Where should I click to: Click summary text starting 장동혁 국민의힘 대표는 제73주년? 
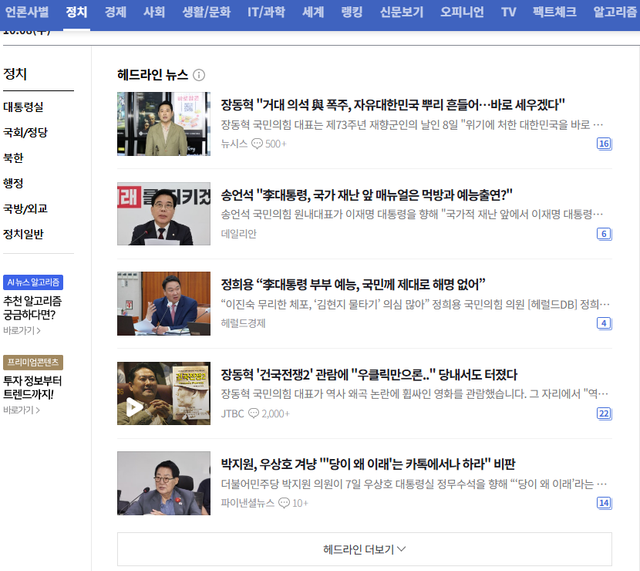[x=412, y=124]
